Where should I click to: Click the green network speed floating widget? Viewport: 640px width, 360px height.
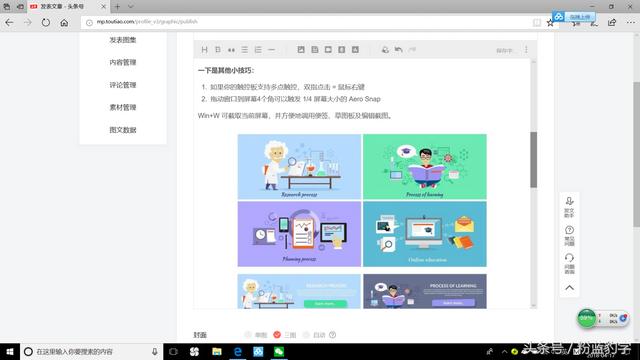tap(603, 318)
